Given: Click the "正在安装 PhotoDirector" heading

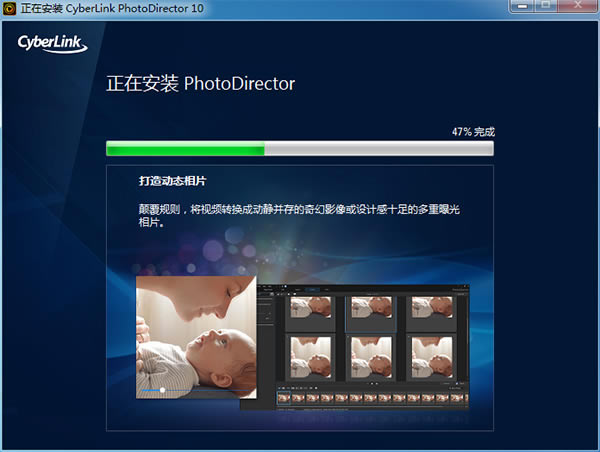Looking at the screenshot, I should click(200, 83).
